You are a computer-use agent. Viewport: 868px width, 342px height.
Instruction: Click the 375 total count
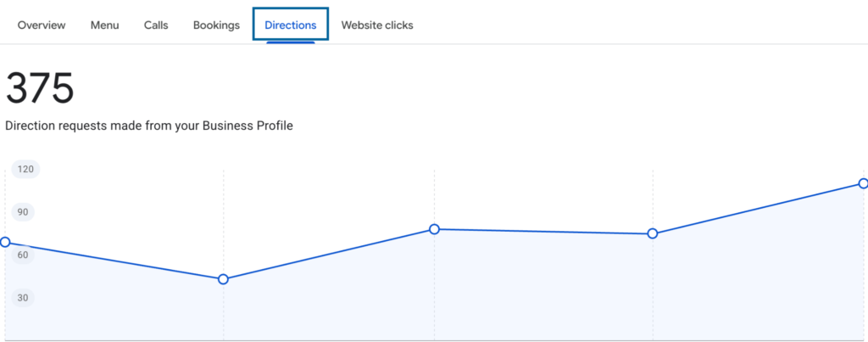pyautogui.click(x=40, y=89)
